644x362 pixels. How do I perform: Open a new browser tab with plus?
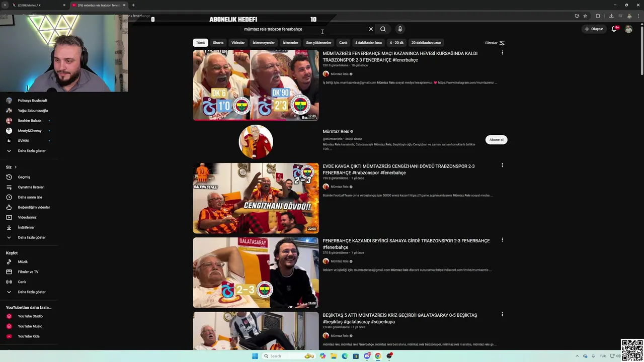133,5
